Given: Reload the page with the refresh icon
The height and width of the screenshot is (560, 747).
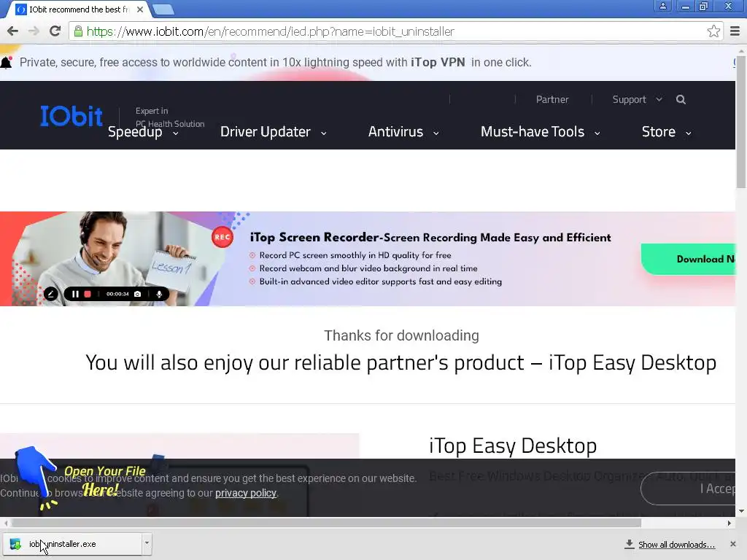Looking at the screenshot, I should (55, 31).
